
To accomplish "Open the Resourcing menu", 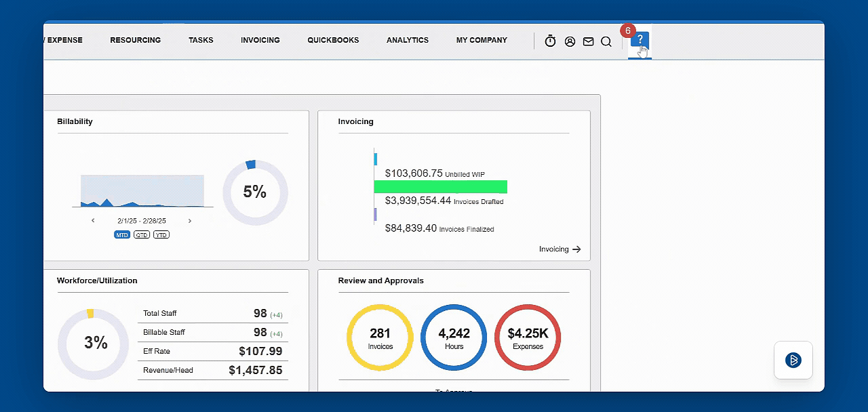I will pos(136,40).
